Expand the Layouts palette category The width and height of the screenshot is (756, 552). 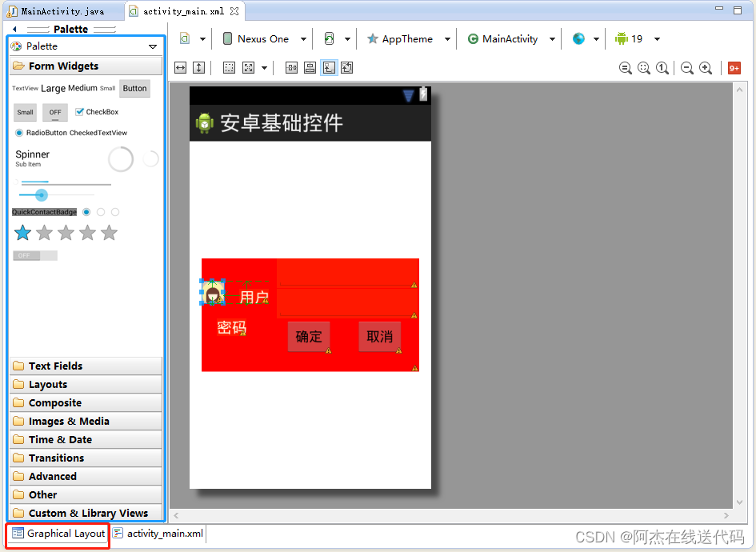(86, 384)
